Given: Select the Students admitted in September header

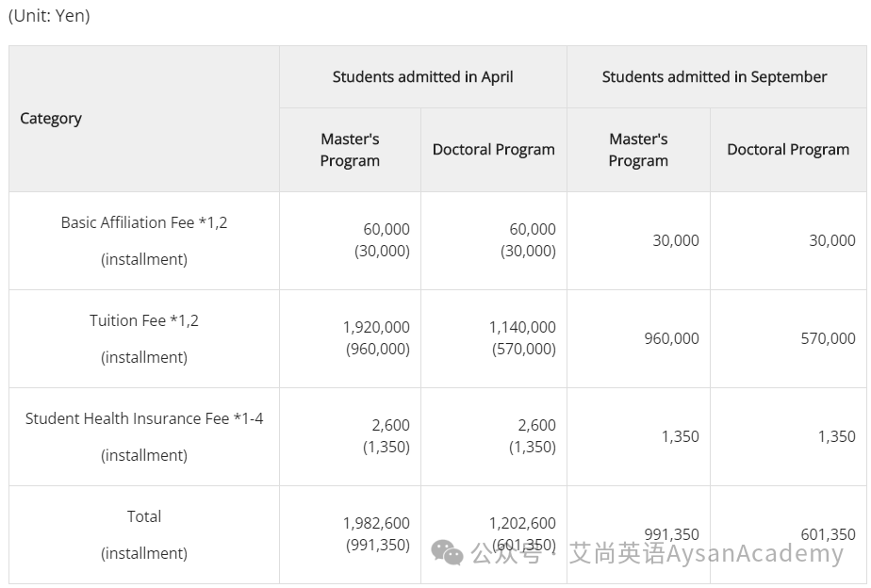Looking at the screenshot, I should 715,76.
